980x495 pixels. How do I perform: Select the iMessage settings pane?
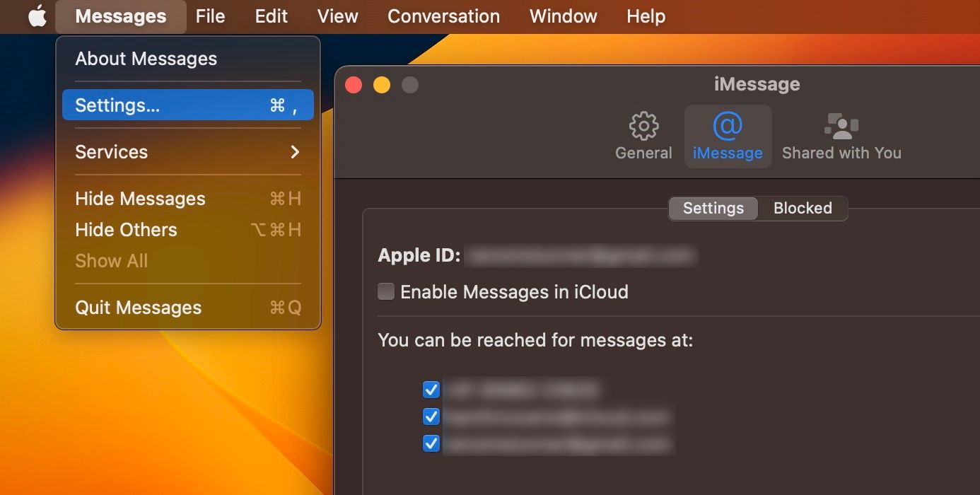tap(728, 136)
